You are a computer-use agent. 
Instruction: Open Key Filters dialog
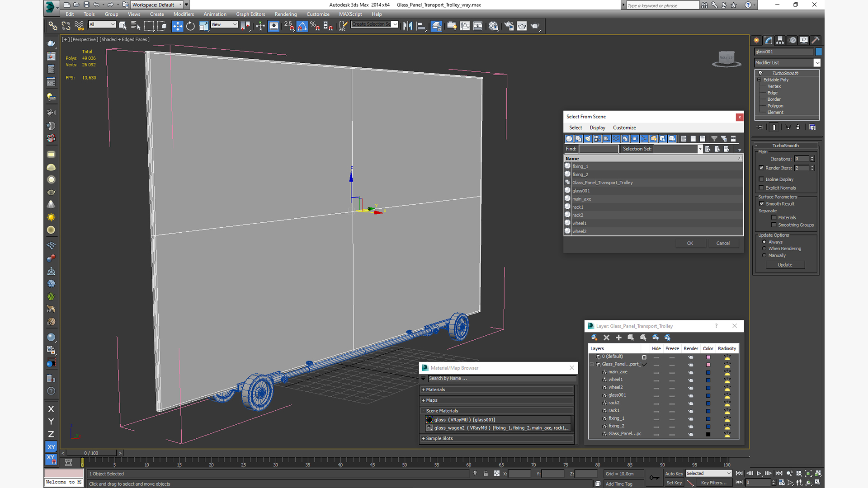[713, 483]
